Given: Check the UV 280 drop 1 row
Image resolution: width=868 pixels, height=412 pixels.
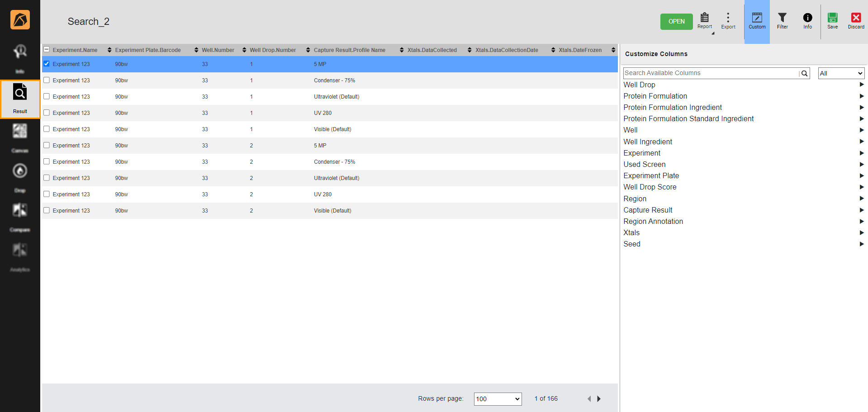Looking at the screenshot, I should click(x=47, y=113).
